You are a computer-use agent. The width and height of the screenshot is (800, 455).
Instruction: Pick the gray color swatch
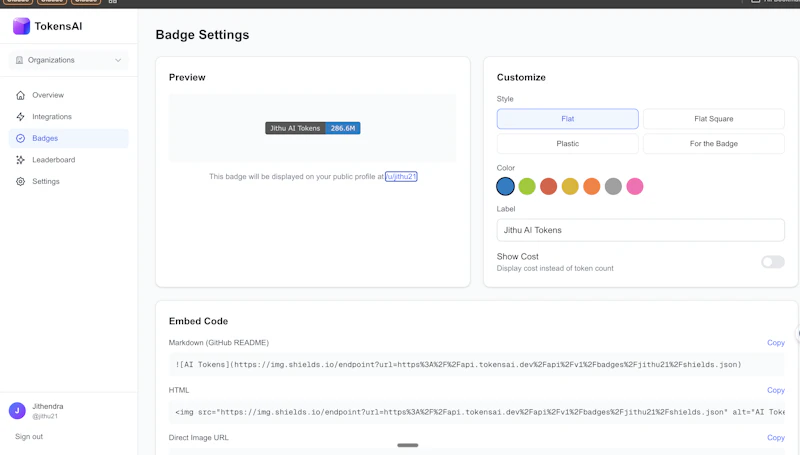613,187
